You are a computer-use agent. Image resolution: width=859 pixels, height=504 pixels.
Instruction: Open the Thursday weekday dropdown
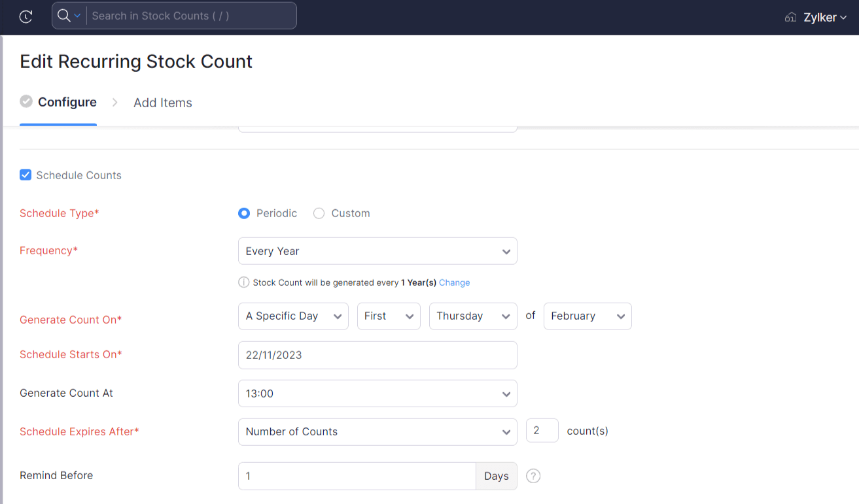473,316
